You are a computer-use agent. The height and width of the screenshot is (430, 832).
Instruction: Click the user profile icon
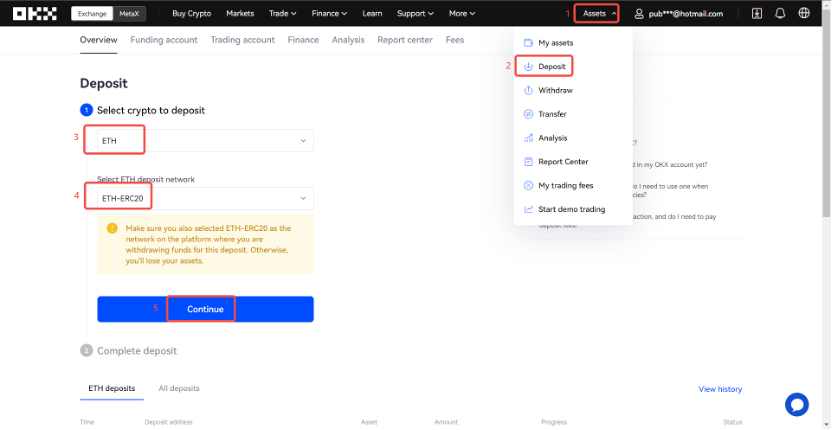pos(639,14)
